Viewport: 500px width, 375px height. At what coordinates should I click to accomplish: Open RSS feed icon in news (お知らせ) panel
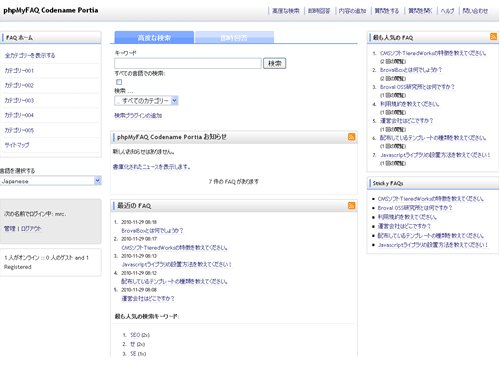pos(351,137)
